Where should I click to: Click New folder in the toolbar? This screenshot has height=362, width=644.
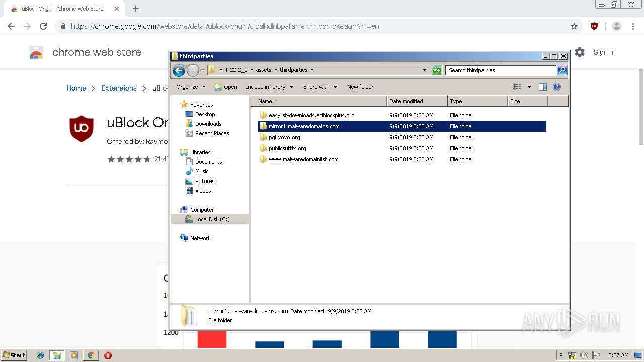click(x=360, y=87)
